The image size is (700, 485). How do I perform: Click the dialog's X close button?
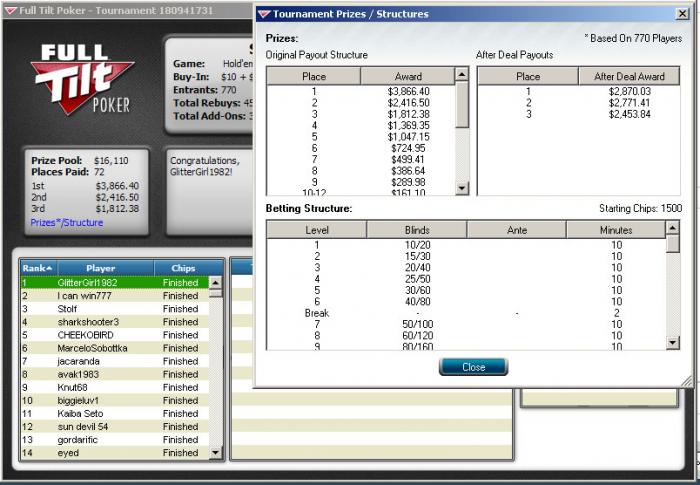click(682, 14)
